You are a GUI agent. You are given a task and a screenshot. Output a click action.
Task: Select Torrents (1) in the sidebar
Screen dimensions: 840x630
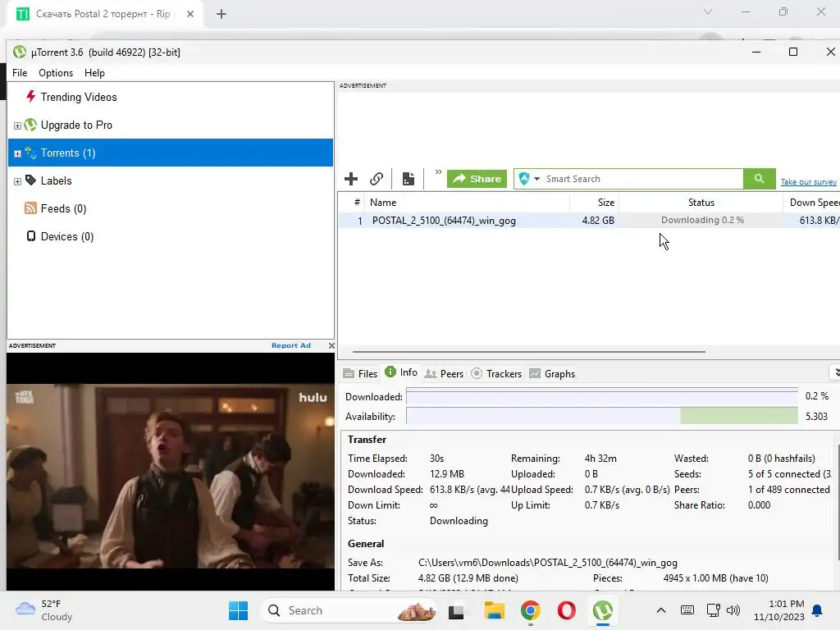(x=171, y=153)
